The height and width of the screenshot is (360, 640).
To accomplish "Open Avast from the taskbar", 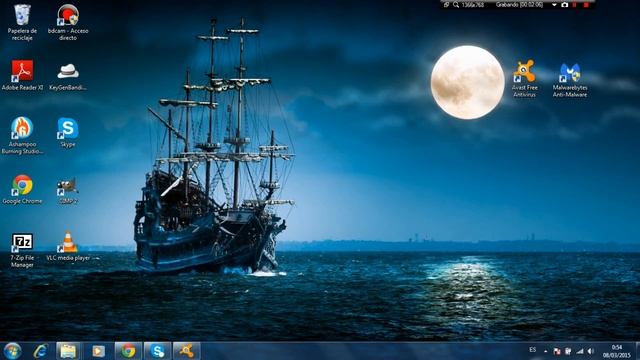I will point(187,351).
